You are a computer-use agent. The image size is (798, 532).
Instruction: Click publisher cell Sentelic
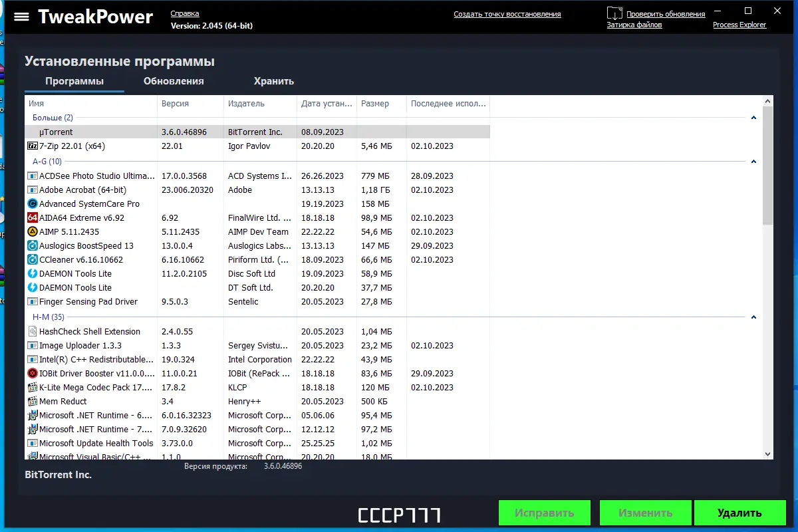(245, 302)
